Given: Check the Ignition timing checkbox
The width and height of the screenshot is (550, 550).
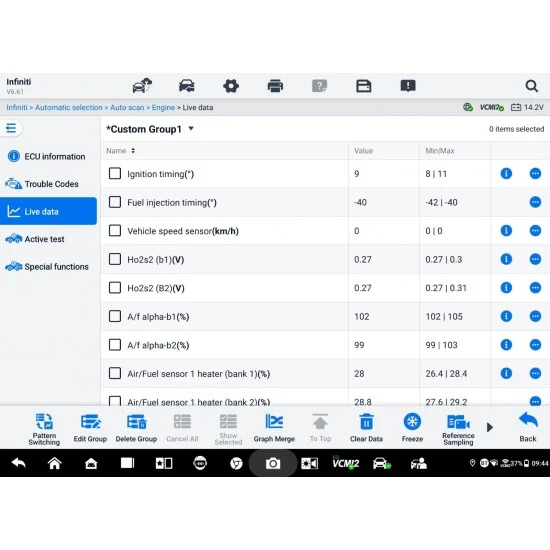Looking at the screenshot, I should pyautogui.click(x=115, y=173).
